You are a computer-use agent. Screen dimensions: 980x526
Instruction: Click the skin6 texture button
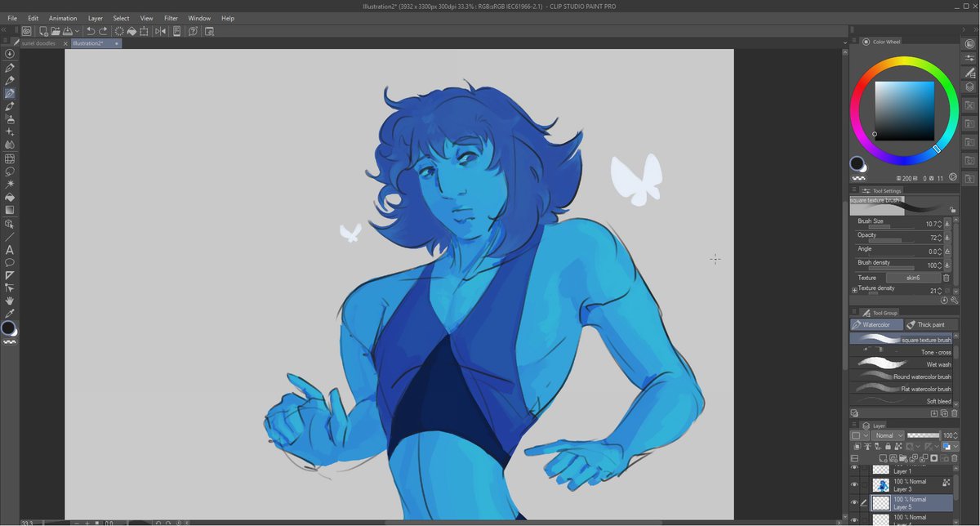913,278
